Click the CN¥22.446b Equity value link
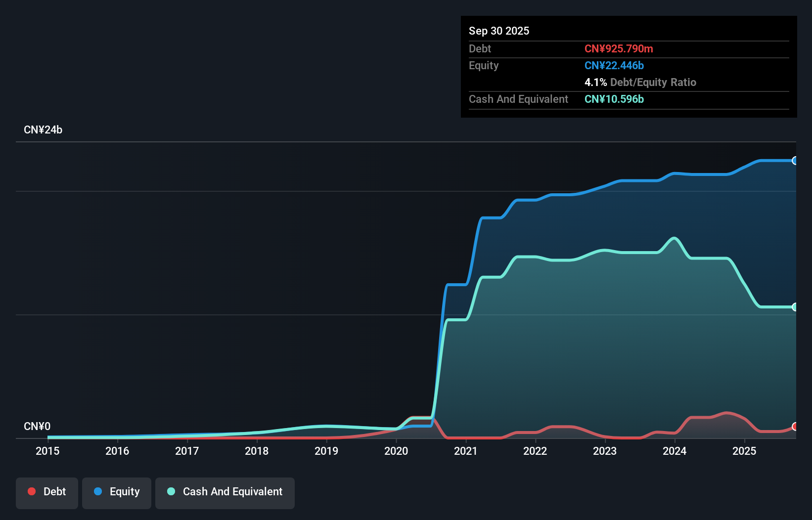Viewport: 812px width, 520px height. (x=614, y=65)
